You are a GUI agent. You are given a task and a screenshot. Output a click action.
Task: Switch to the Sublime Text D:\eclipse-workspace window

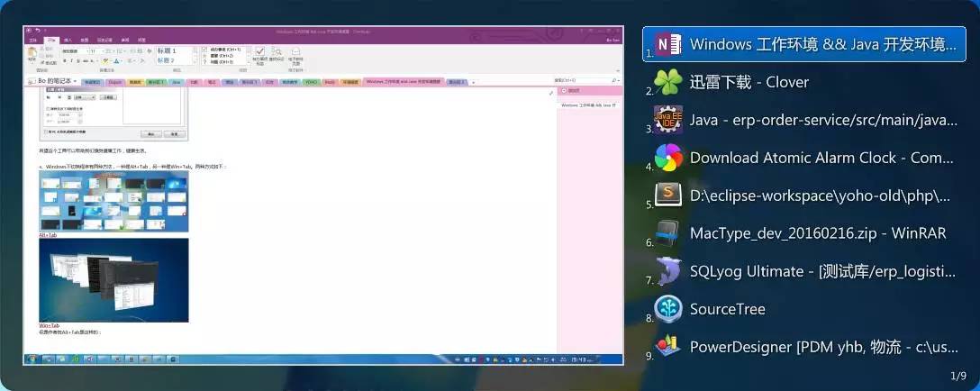(x=803, y=195)
